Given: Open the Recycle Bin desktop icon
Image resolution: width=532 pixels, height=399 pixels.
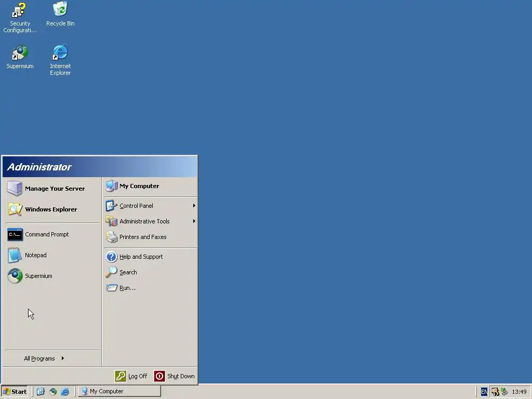Looking at the screenshot, I should pos(60,14).
